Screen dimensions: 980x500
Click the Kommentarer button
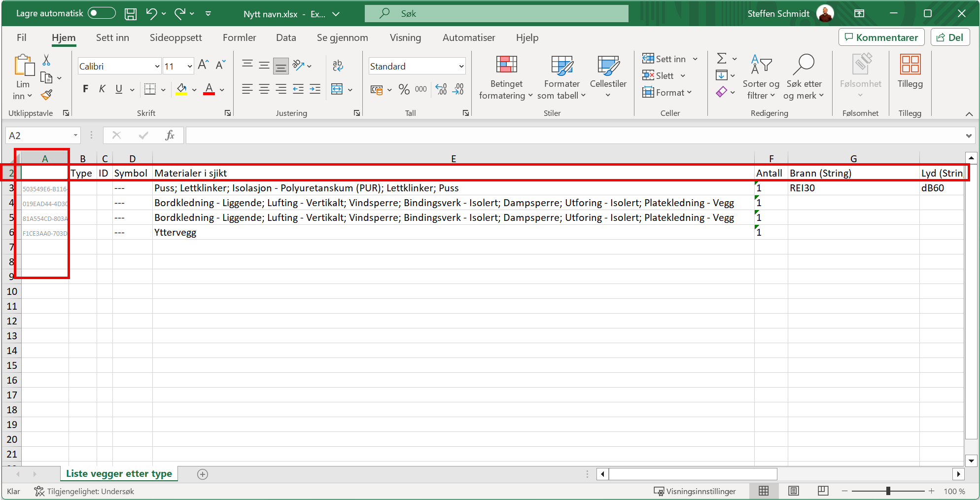[x=881, y=37]
